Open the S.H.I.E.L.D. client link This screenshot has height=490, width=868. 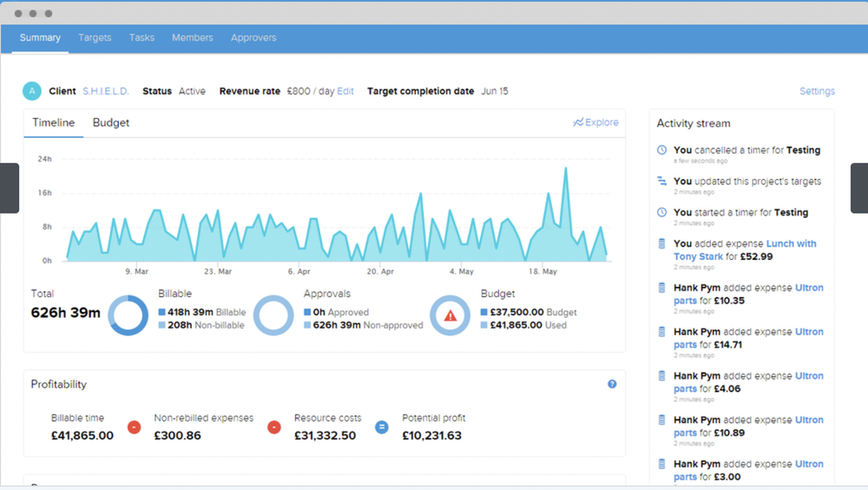click(106, 91)
